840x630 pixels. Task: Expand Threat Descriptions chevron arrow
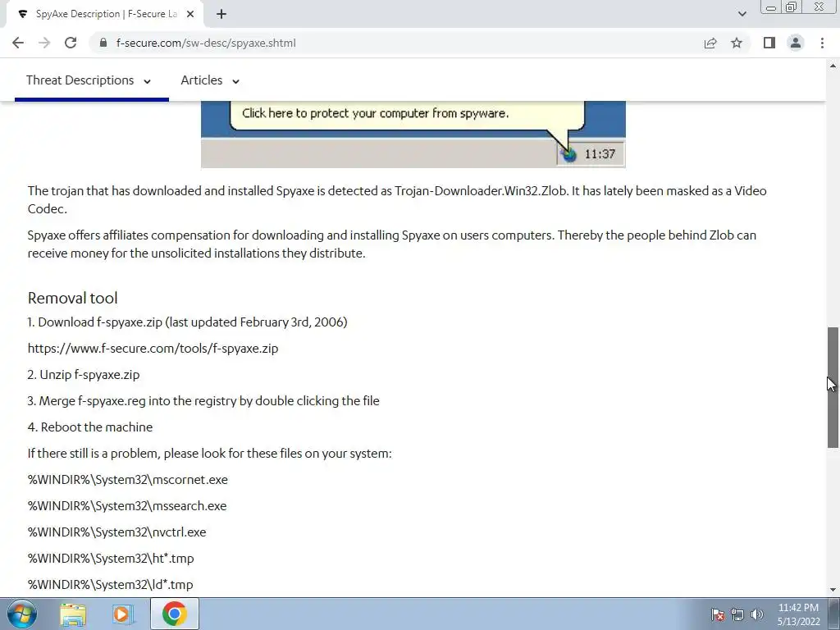[147, 81]
